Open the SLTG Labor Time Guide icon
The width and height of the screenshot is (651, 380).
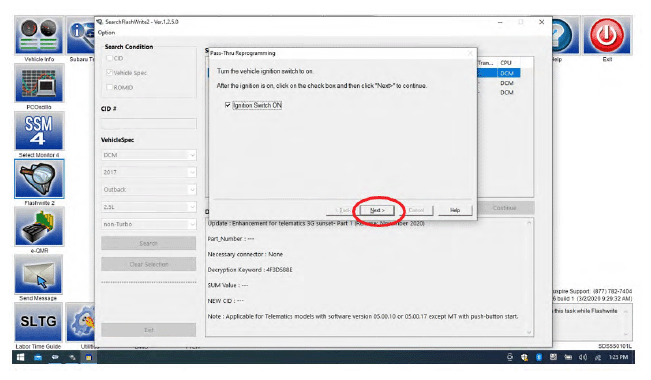tap(39, 322)
